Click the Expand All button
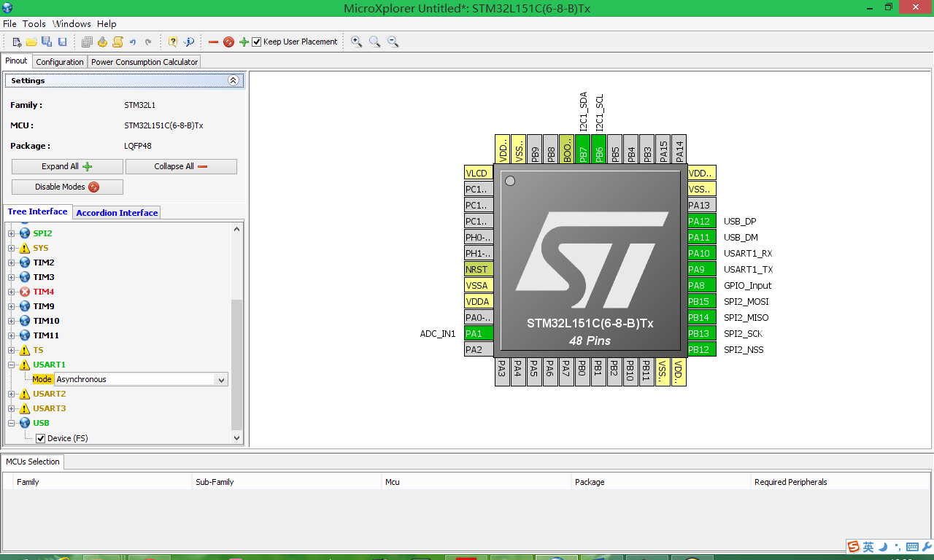 67,166
